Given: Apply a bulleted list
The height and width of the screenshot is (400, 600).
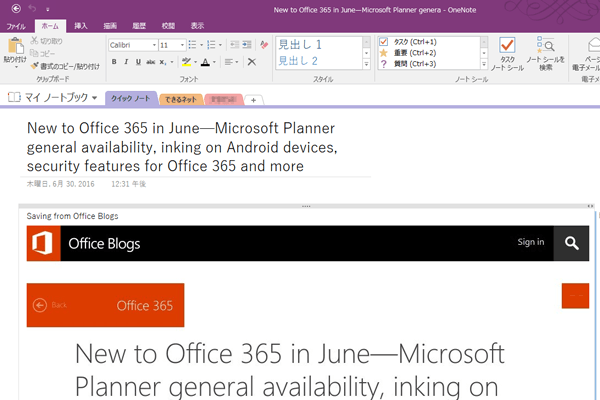Looking at the screenshot, I should [192, 45].
